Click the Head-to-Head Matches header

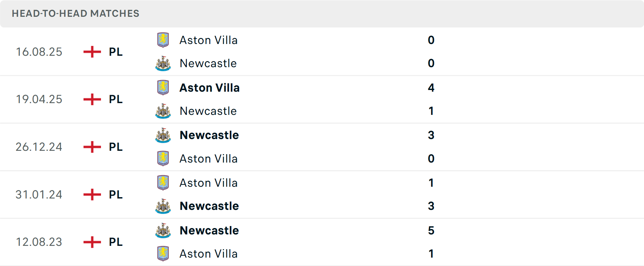coord(75,13)
